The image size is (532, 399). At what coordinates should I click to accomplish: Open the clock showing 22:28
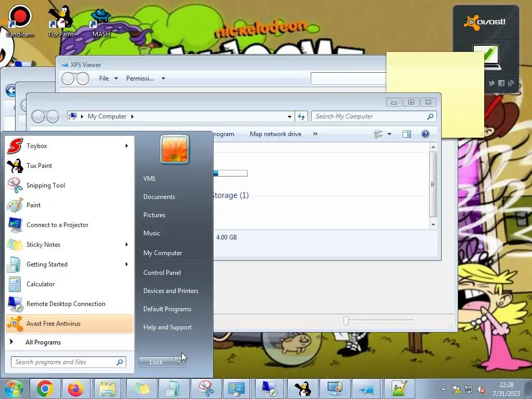(x=506, y=389)
